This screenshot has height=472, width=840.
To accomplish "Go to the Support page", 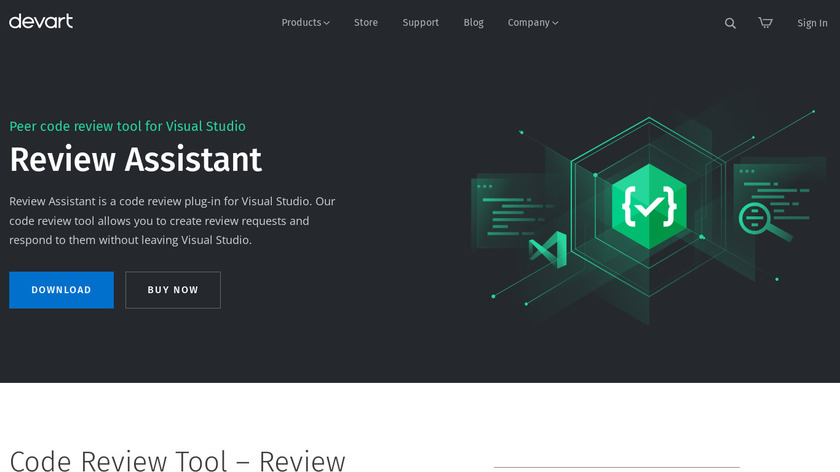I will [420, 23].
